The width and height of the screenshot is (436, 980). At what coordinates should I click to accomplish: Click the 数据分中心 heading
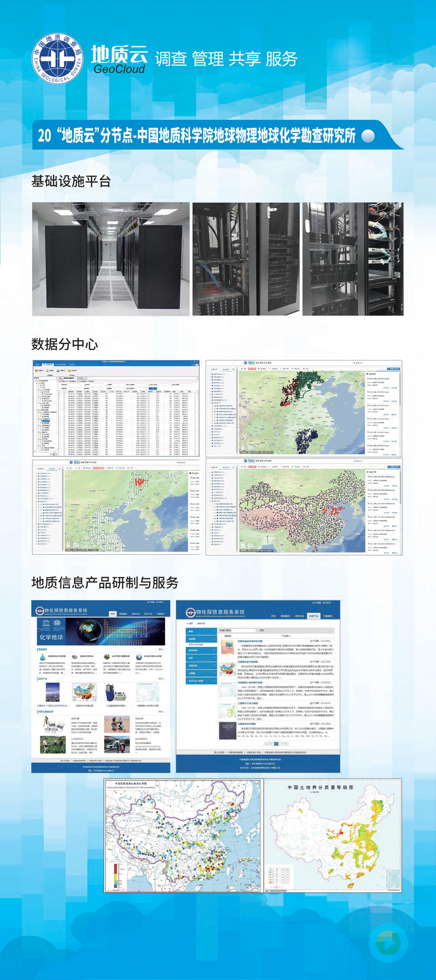(x=65, y=344)
